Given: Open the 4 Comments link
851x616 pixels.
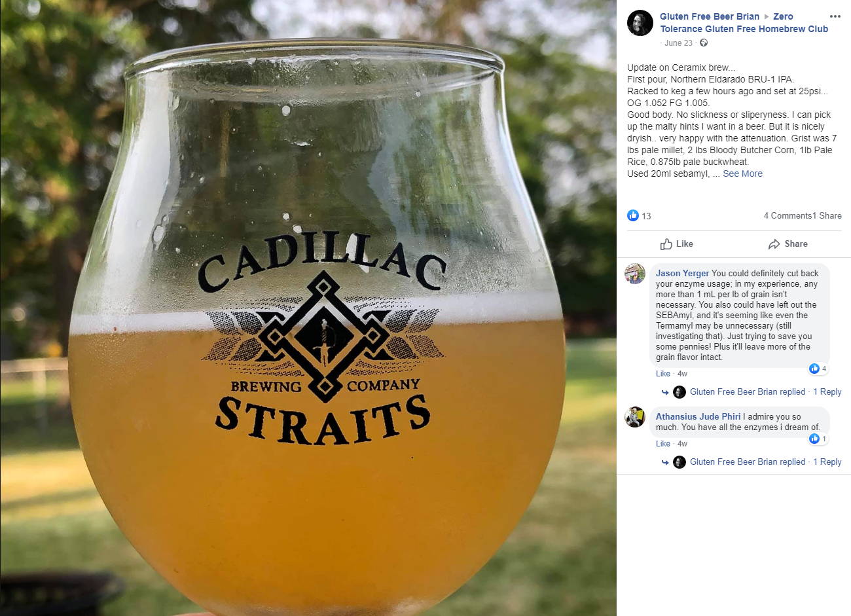Looking at the screenshot, I should pos(788,215).
